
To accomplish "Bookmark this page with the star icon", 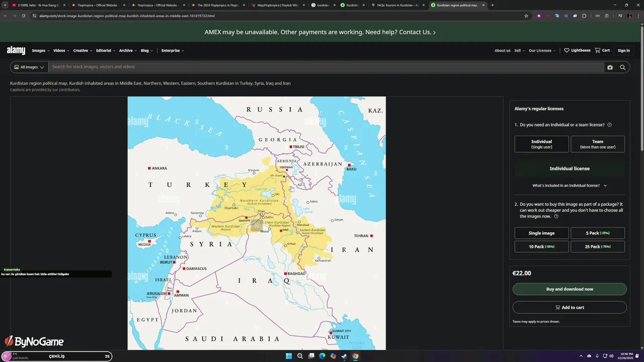I will 526,16.
